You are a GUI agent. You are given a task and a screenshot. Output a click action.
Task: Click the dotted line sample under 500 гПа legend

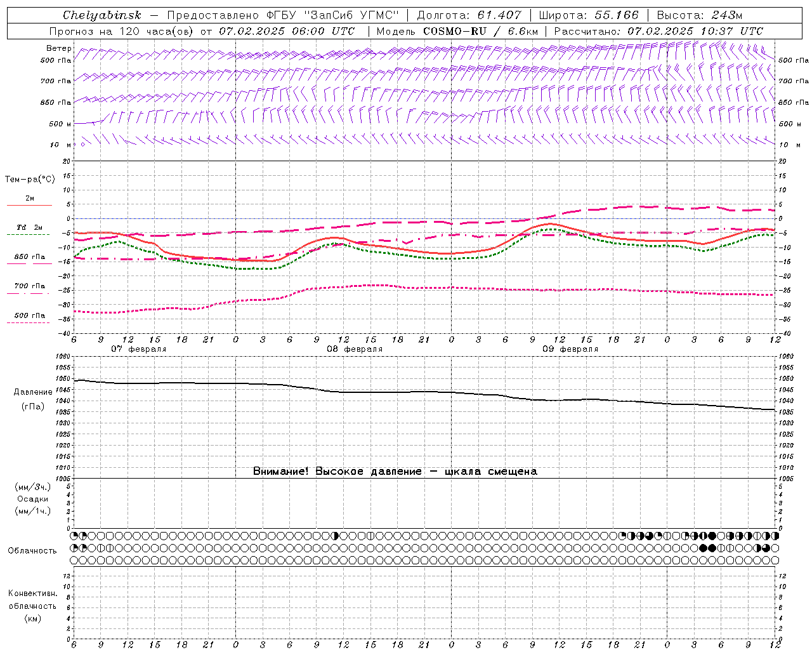29,322
